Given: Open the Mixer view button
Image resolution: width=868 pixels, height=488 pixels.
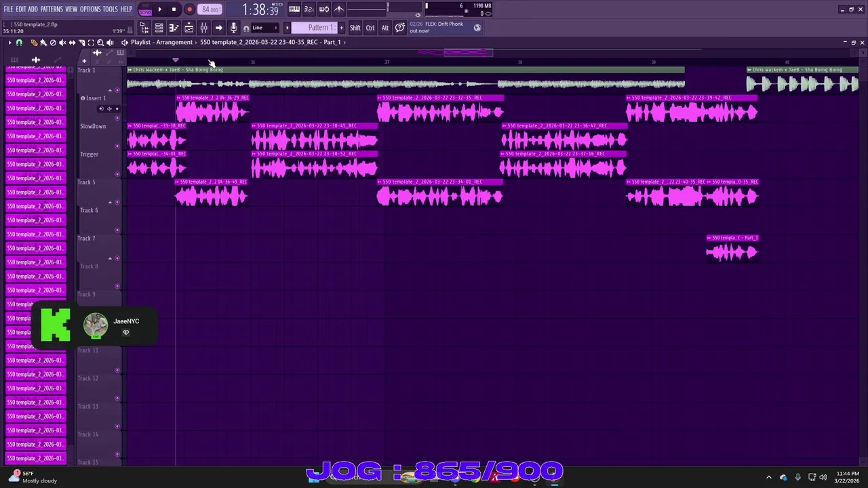Looking at the screenshot, I should pos(203,28).
